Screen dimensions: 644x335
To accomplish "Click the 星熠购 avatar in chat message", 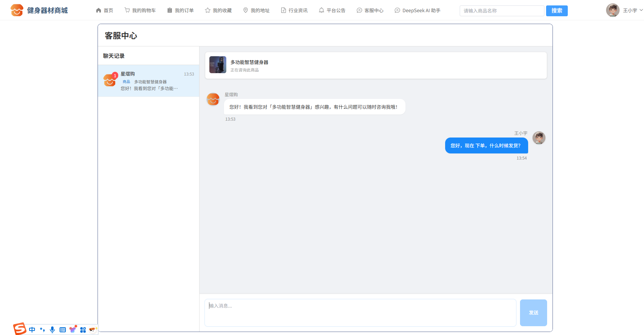I will pos(213,99).
